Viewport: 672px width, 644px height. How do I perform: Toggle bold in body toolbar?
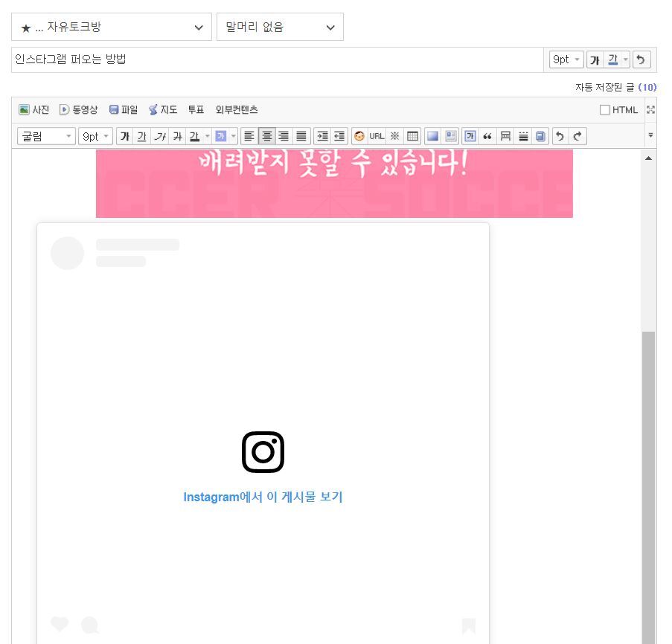tap(125, 137)
